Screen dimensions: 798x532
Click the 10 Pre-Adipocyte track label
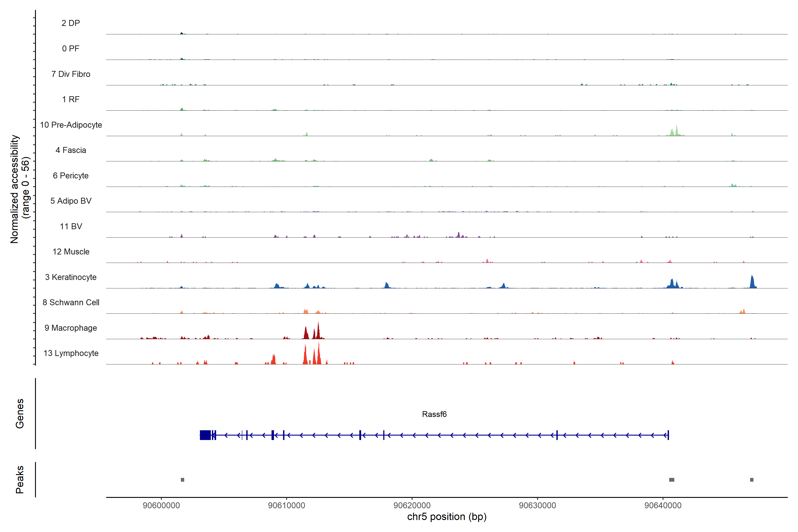[71, 125]
